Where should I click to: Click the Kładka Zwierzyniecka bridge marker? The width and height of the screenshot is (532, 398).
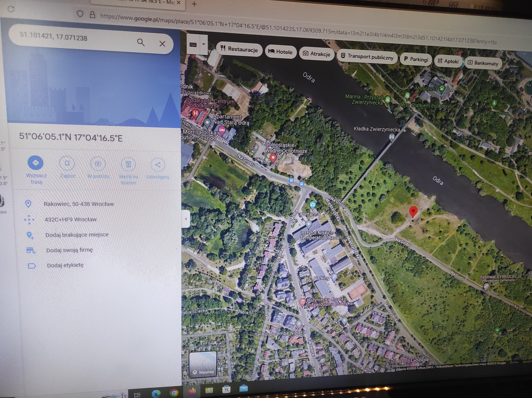tap(392, 137)
